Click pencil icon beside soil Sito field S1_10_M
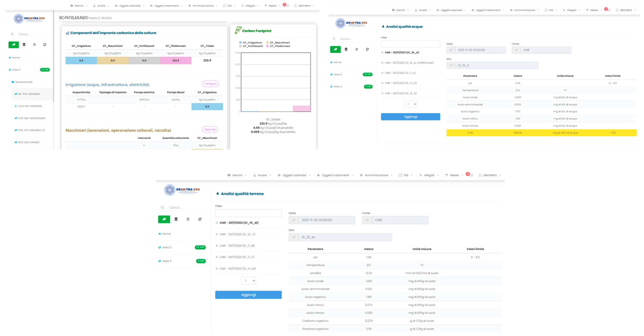The height and width of the screenshot is (336, 644). click(294, 237)
